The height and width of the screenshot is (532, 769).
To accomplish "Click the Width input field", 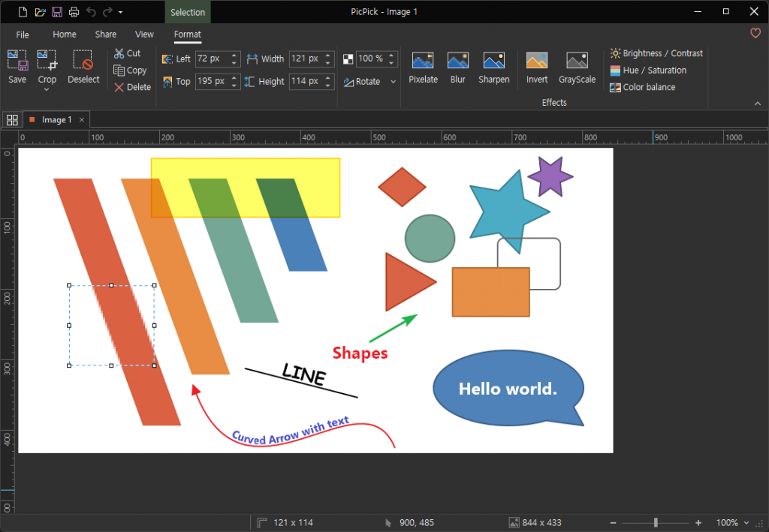I will pos(304,59).
